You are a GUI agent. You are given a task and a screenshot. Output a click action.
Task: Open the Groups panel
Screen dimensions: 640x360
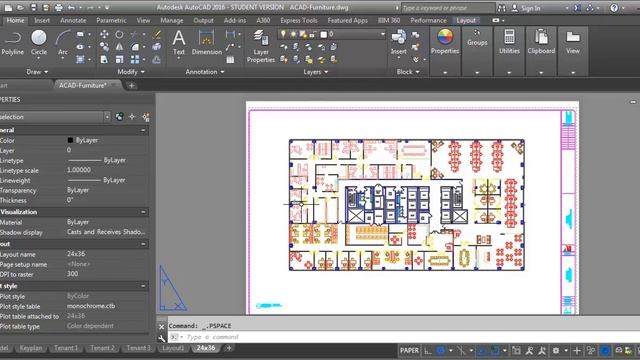[x=477, y=38]
